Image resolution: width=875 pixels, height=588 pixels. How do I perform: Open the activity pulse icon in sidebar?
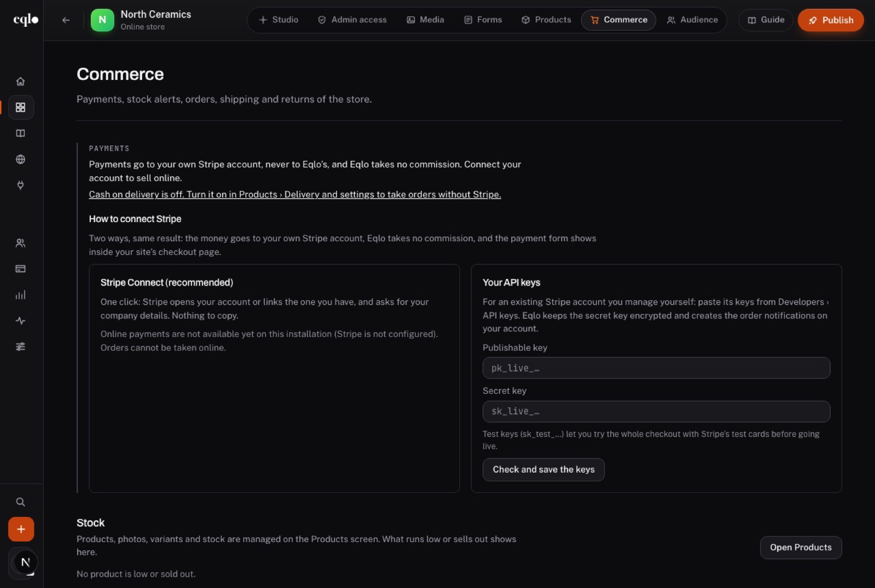pos(21,321)
